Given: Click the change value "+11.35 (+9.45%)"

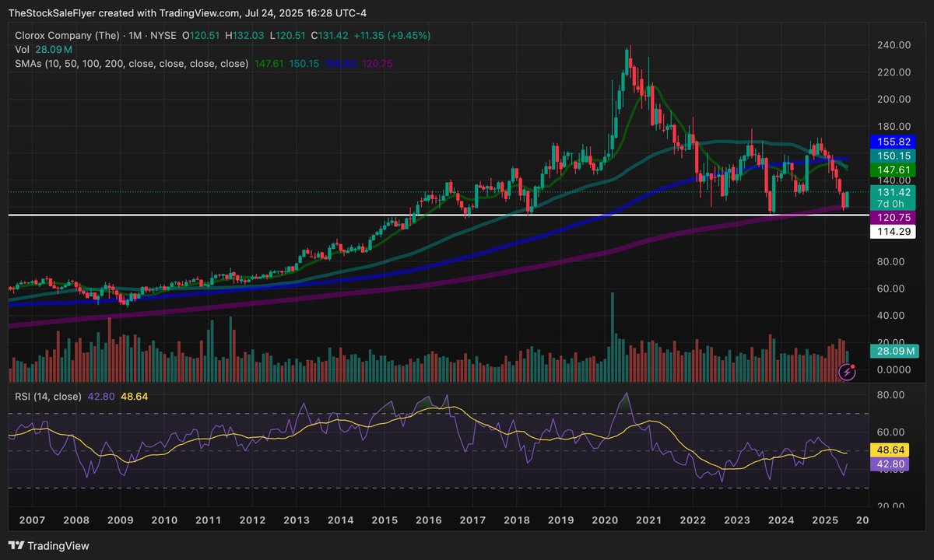Looking at the screenshot, I should pos(392,36).
